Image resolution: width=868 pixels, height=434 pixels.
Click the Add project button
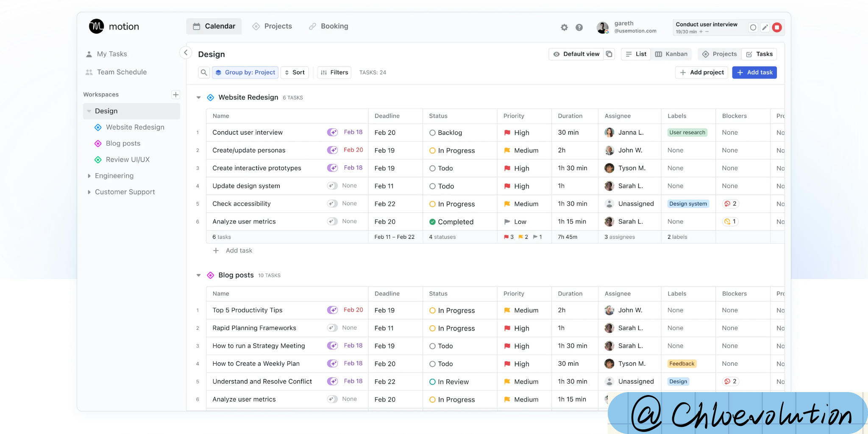coord(701,72)
